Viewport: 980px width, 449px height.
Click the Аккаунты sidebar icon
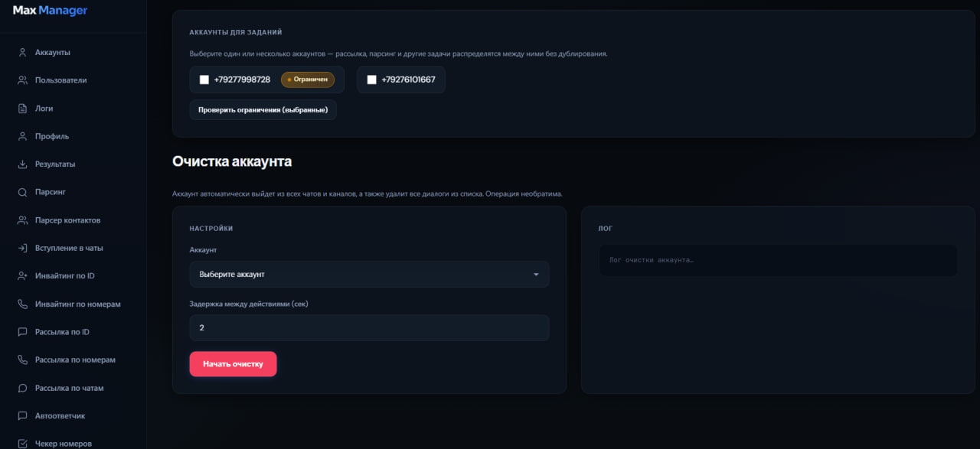pyautogui.click(x=22, y=53)
